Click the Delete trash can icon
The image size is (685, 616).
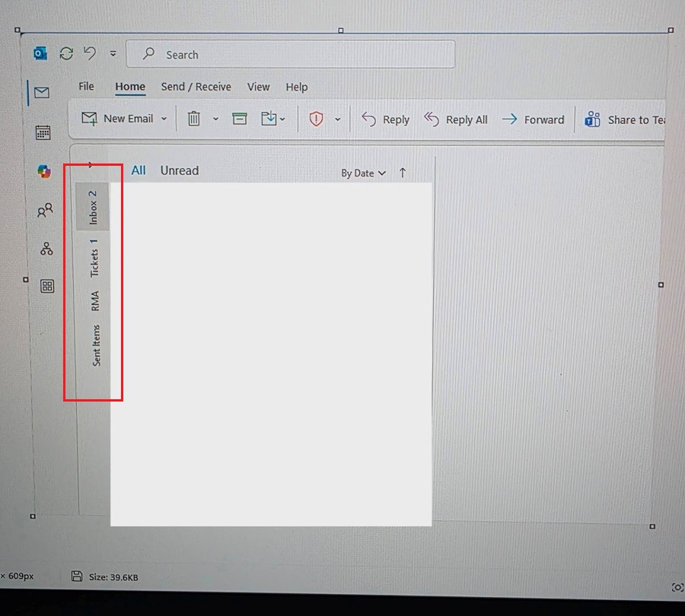pos(193,119)
